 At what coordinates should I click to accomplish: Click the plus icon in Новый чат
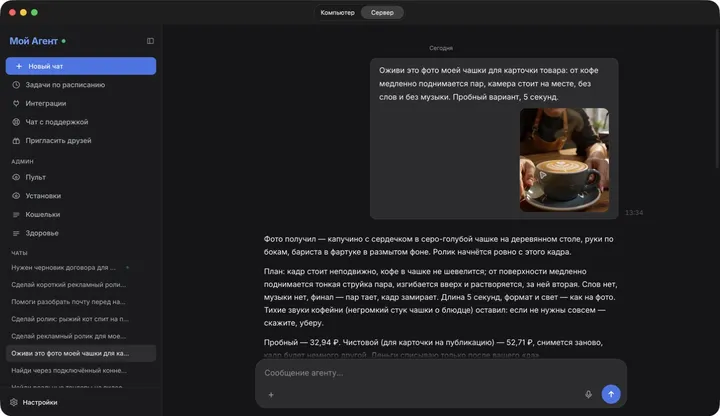coord(19,66)
